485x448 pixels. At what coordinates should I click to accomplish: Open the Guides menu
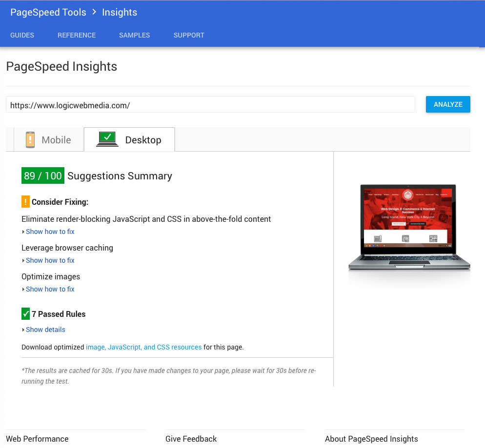[x=22, y=35]
